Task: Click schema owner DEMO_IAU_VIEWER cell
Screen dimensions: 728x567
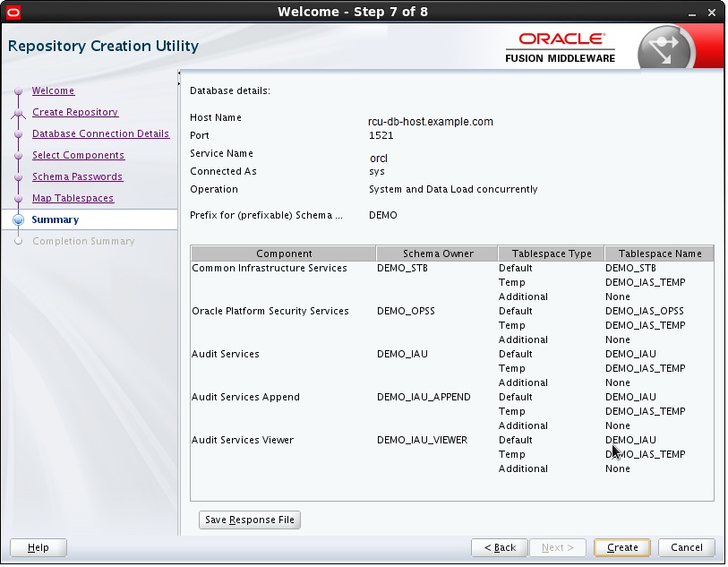Action: click(x=422, y=440)
